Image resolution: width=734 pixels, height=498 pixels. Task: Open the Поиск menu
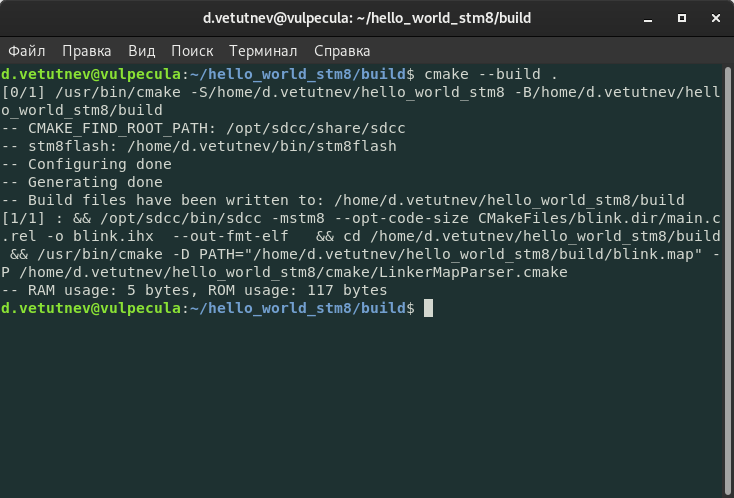[x=192, y=51]
